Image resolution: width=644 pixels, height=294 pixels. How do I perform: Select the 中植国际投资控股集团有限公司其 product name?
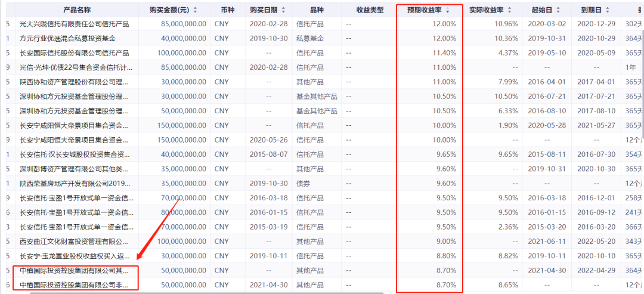click(x=74, y=271)
